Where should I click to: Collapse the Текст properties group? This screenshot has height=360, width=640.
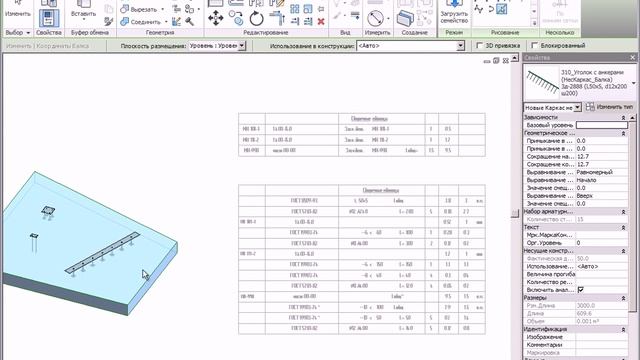[x=623, y=227]
